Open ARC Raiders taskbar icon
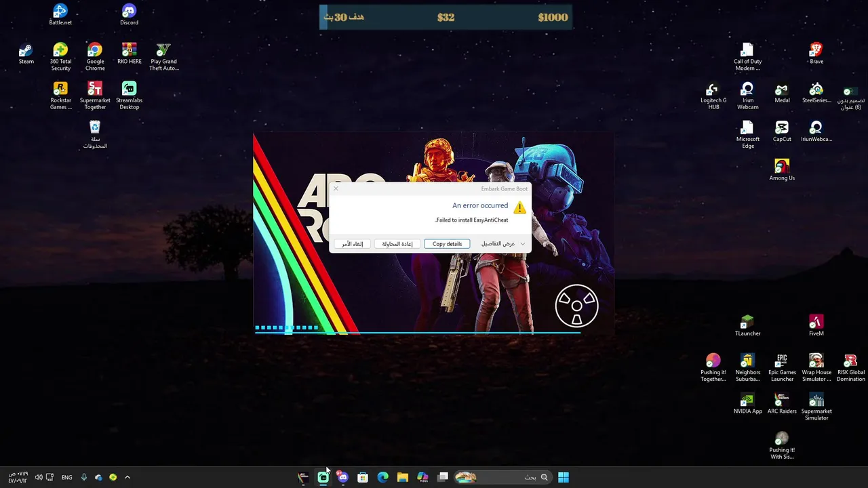 (303, 477)
